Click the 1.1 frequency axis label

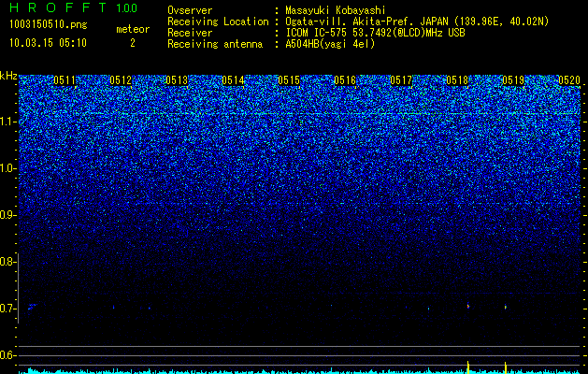[8, 122]
